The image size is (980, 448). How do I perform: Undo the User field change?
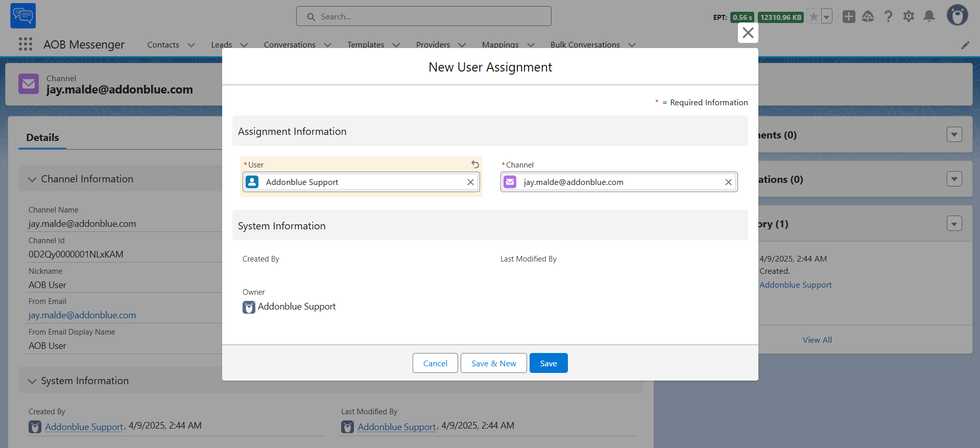(x=475, y=164)
